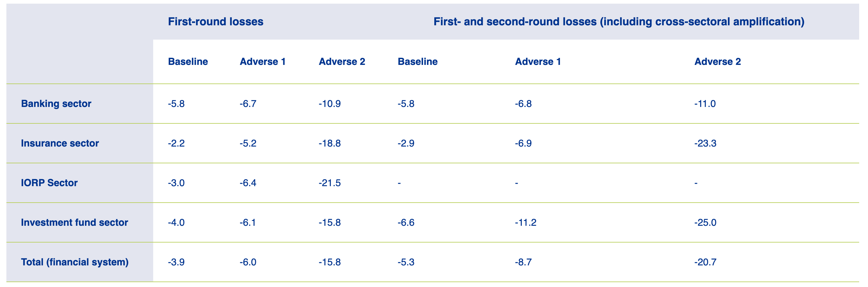Select the "Investment fund sector" row label

(74, 223)
